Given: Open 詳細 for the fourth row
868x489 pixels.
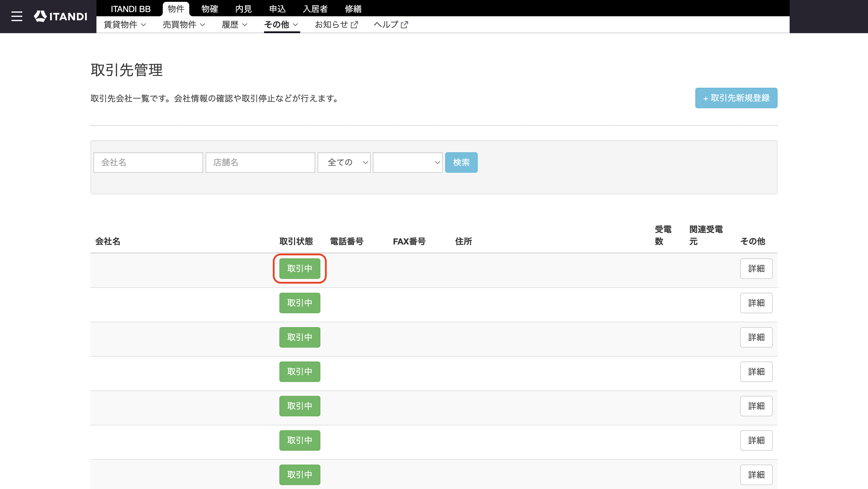Looking at the screenshot, I should coord(756,372).
